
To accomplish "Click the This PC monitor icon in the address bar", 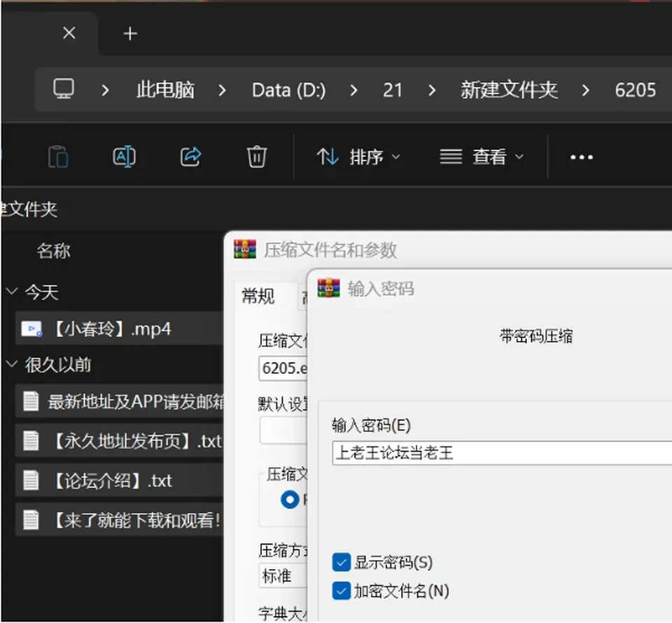I will (64, 89).
